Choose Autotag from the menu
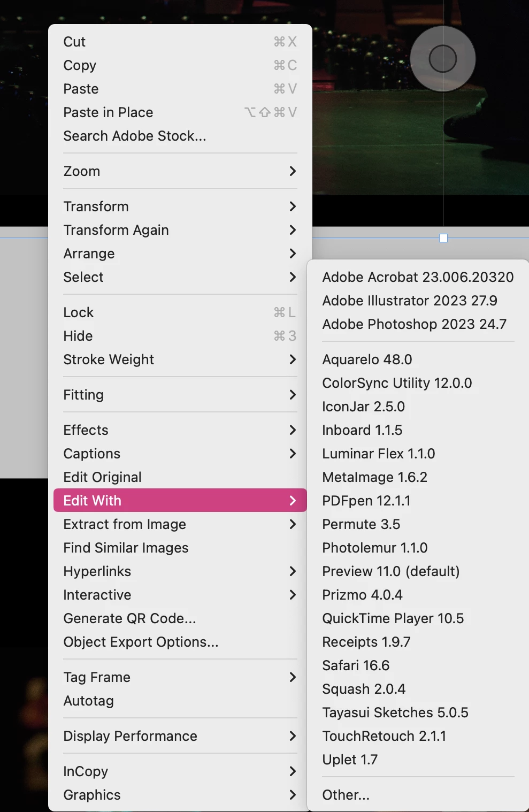This screenshot has width=529, height=812. point(180,701)
